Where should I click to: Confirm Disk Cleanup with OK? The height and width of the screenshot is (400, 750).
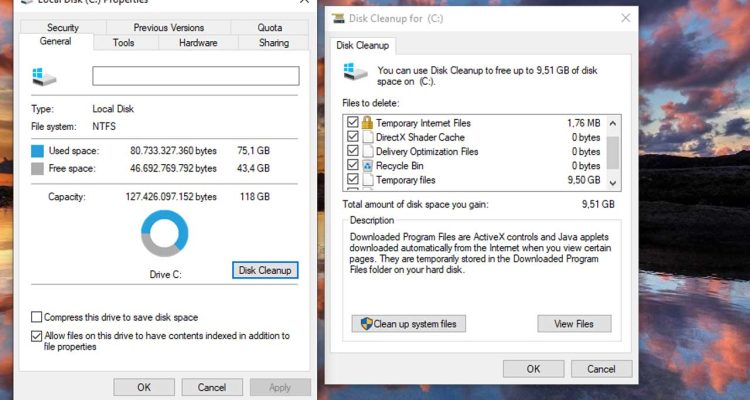(x=533, y=369)
